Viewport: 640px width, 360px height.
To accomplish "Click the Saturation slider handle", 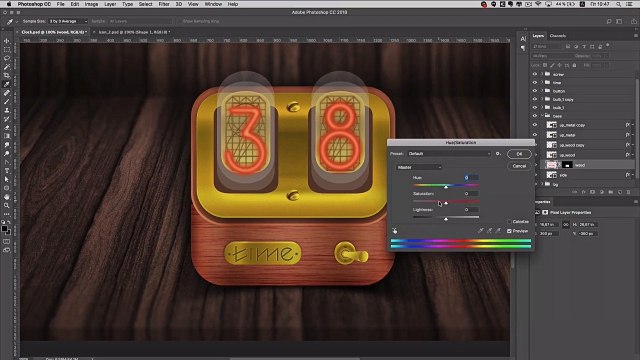I will coord(446,203).
